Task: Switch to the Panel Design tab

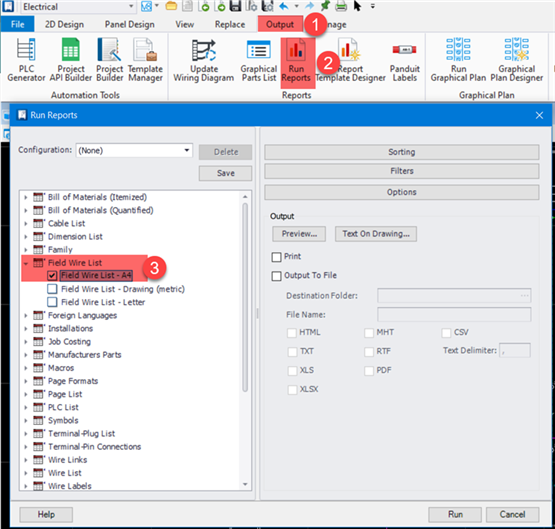Action: point(130,24)
